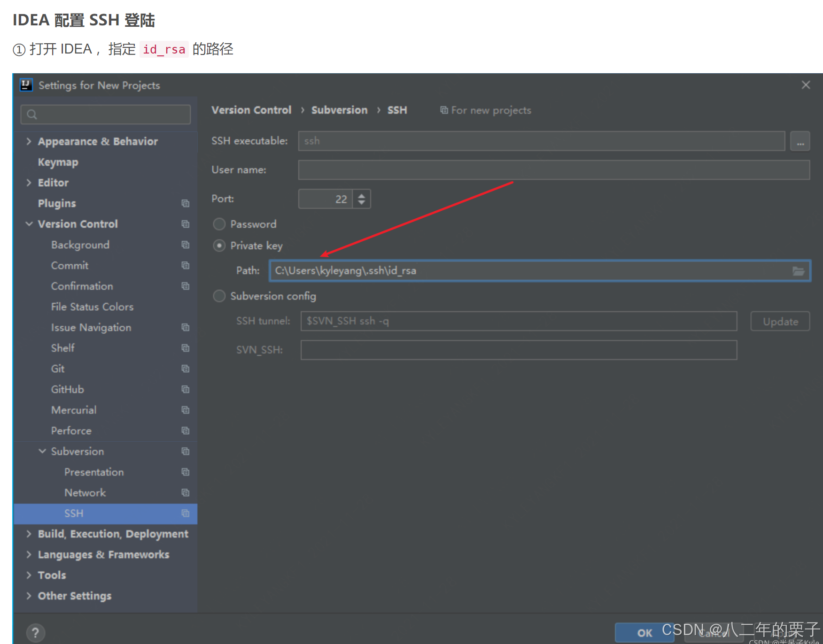Select Commit under Version Control

click(70, 265)
